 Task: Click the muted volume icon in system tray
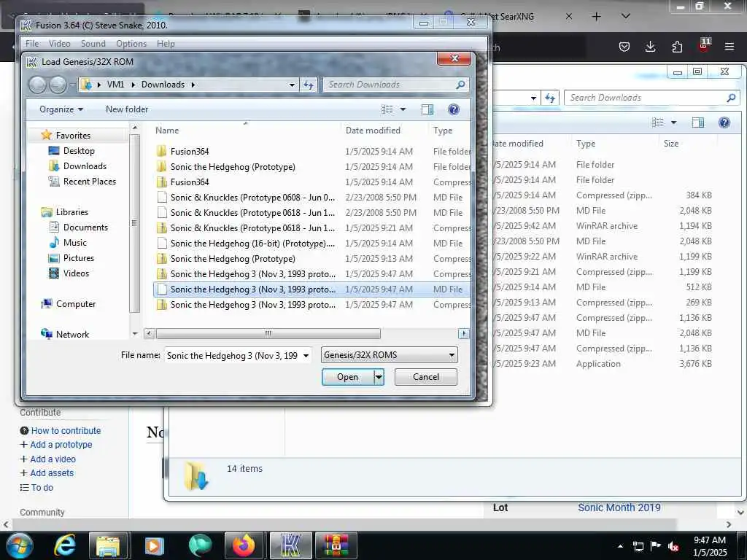(673, 546)
